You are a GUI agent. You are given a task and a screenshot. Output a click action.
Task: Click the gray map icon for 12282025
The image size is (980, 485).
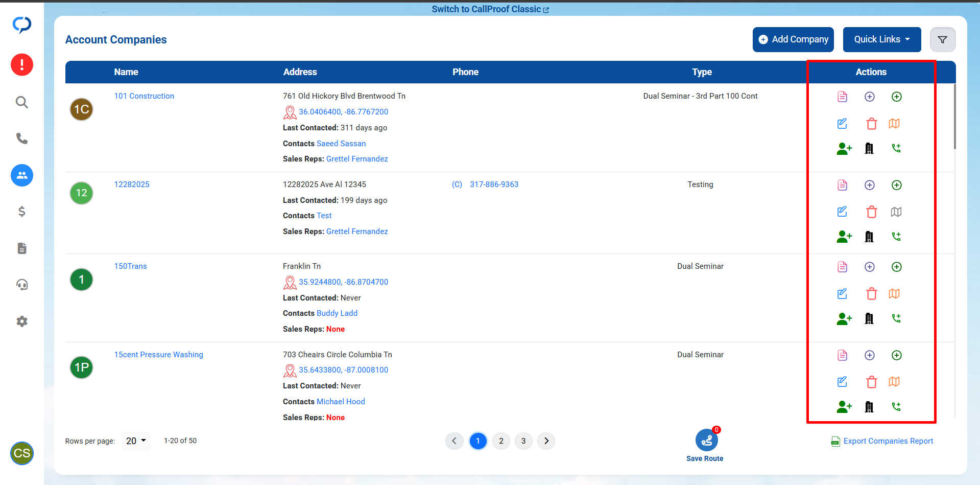[x=896, y=212]
